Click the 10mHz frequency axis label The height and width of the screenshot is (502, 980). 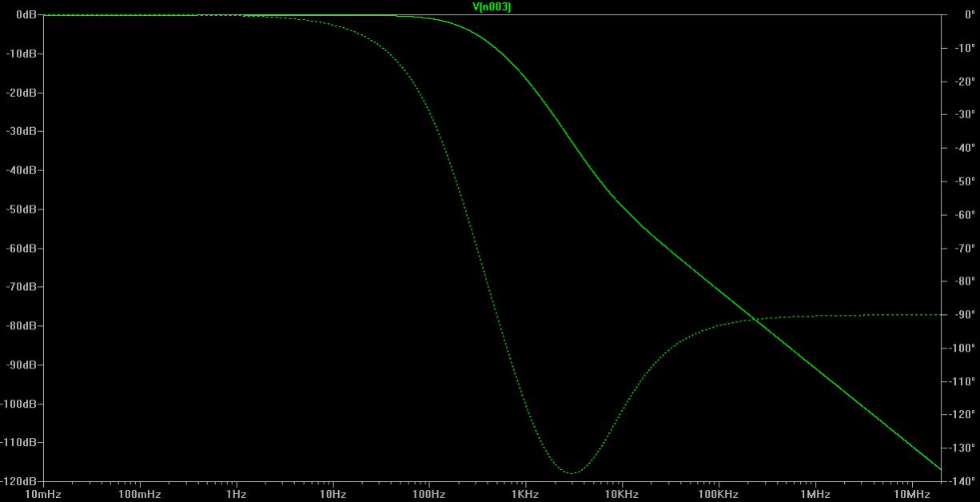coord(43,495)
